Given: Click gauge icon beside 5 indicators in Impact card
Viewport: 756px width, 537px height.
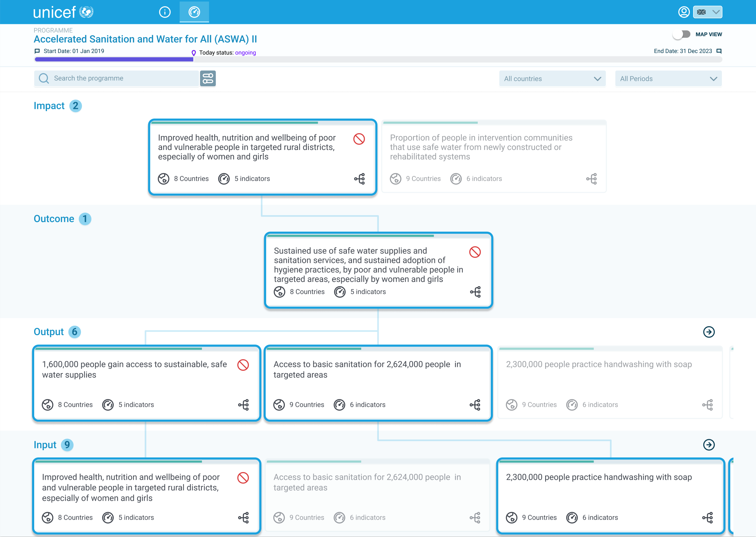Looking at the screenshot, I should click(224, 179).
